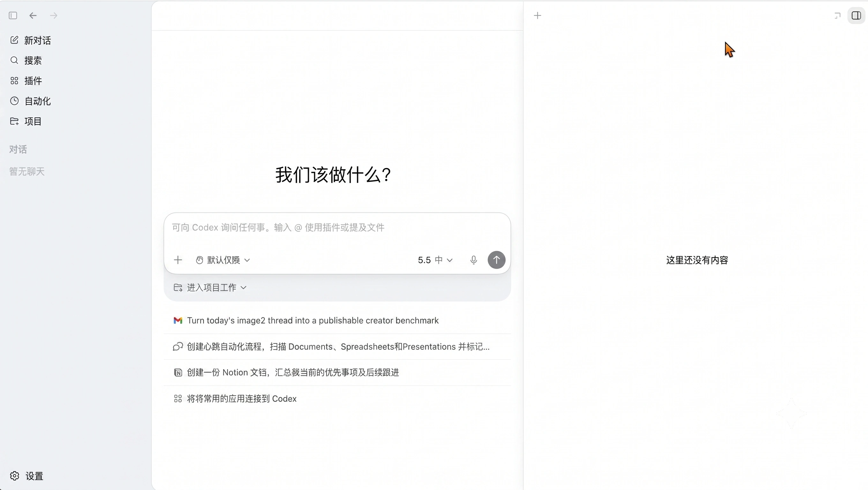The width and height of the screenshot is (868, 490).
Task: Click the 暂无聊天 empty chat text
Action: pos(27,171)
